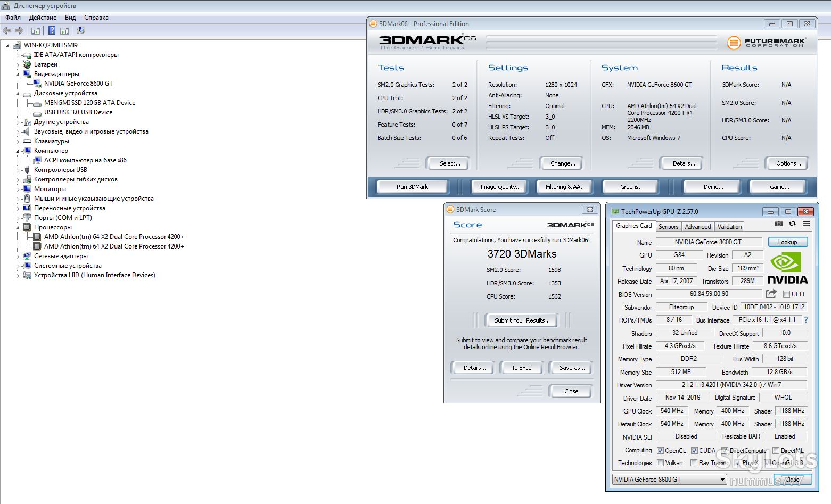Open the Действие menu

click(x=43, y=18)
